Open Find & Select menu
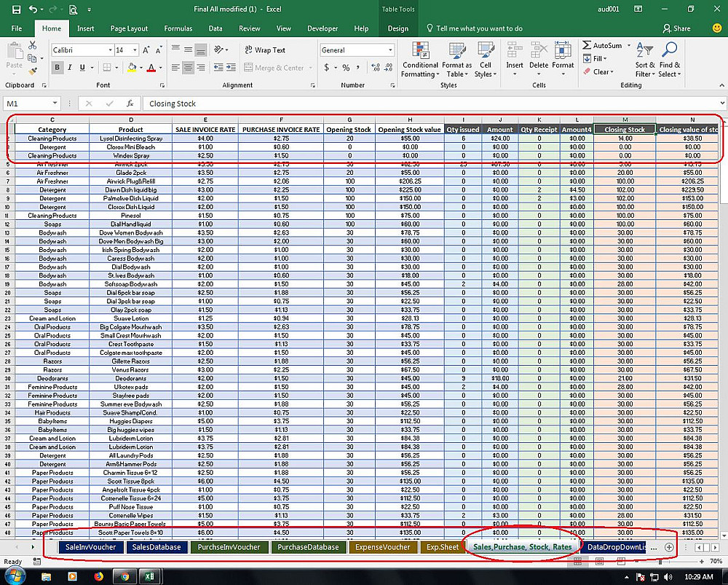 670,60
